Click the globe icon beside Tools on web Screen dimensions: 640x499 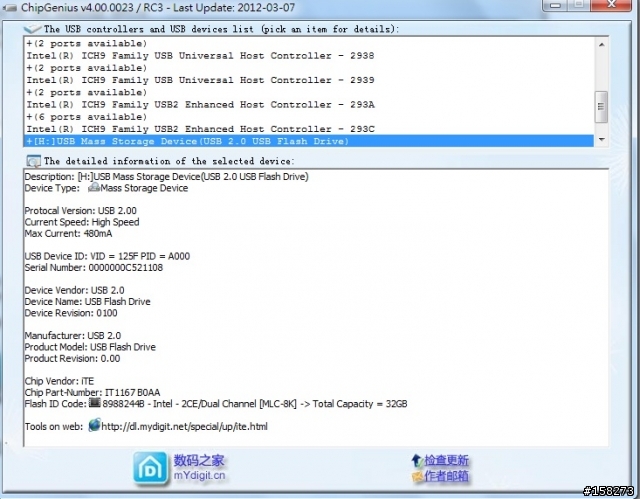pyautogui.click(x=94, y=426)
